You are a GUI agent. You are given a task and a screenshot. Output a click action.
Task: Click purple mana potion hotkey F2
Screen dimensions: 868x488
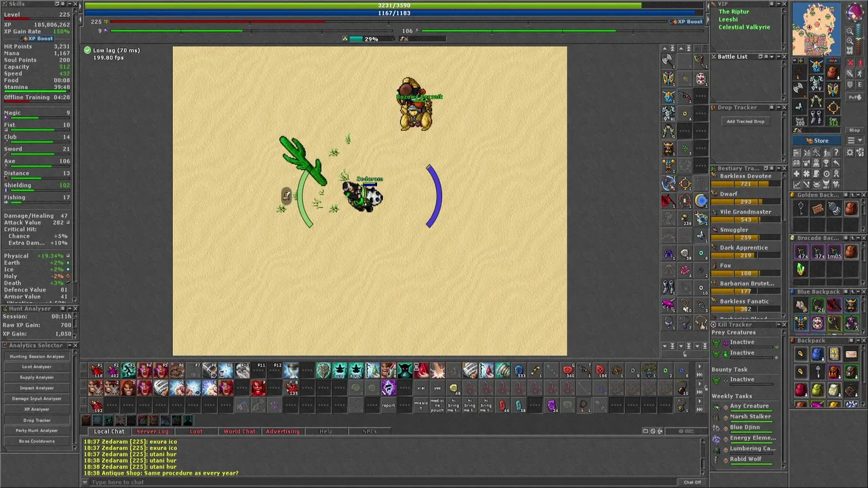pyautogui.click(x=112, y=370)
